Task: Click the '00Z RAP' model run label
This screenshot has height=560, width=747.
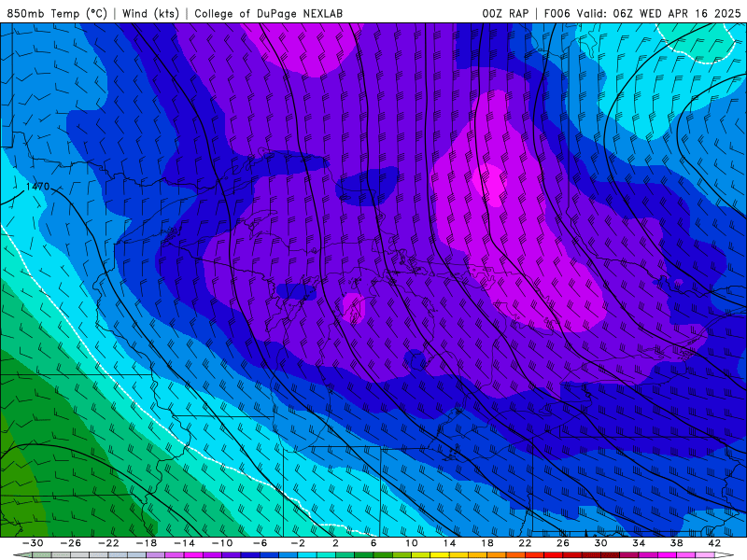Action: (505, 13)
